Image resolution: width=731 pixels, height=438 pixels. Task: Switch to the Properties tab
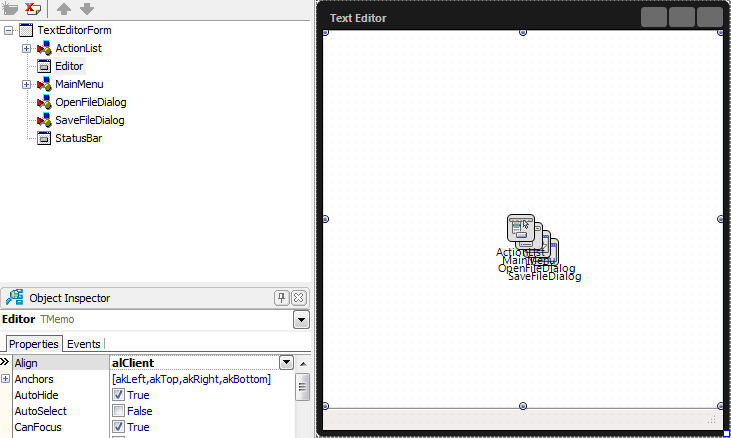[34, 344]
